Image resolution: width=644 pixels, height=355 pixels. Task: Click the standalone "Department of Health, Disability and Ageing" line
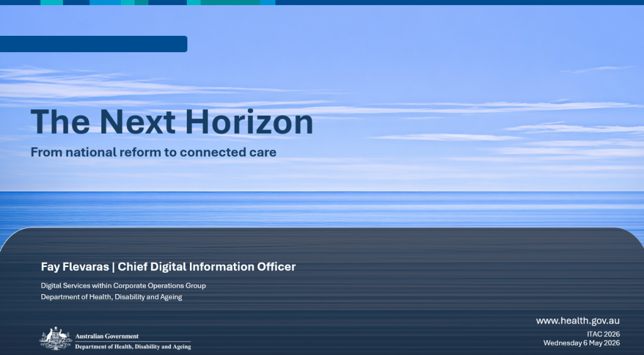click(111, 297)
